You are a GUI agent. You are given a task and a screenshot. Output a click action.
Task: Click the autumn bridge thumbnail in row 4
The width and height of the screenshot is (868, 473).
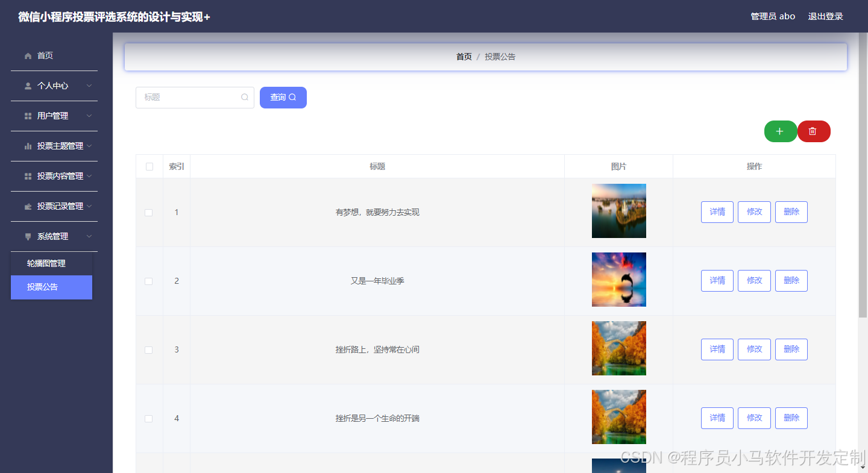(x=618, y=417)
